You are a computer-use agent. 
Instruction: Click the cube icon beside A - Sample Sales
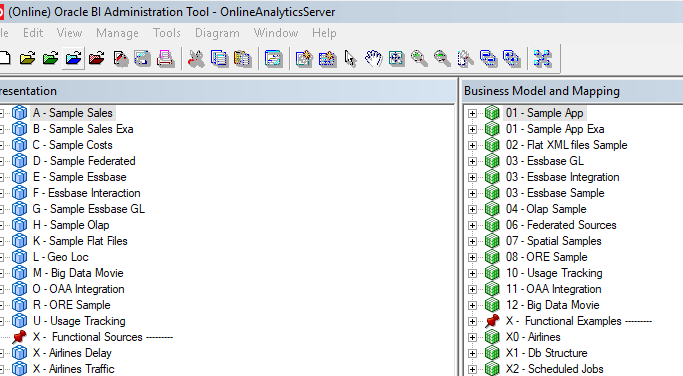[19, 113]
